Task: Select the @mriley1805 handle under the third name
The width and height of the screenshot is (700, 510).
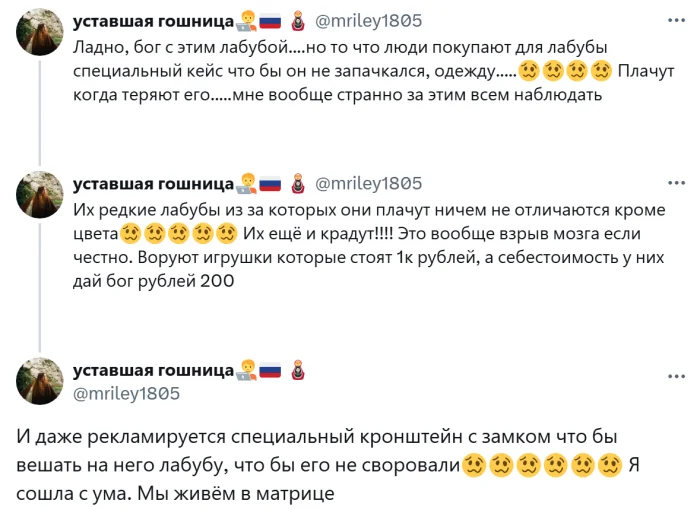Action: (x=127, y=393)
